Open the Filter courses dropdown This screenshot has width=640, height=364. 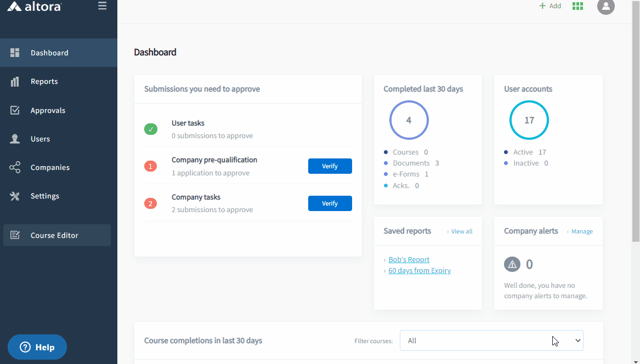(491, 340)
